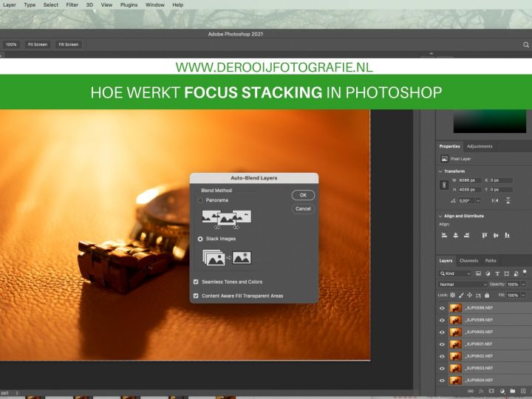The image size is (532, 399).
Task: Lock transparent pixels icon
Action: click(x=452, y=295)
